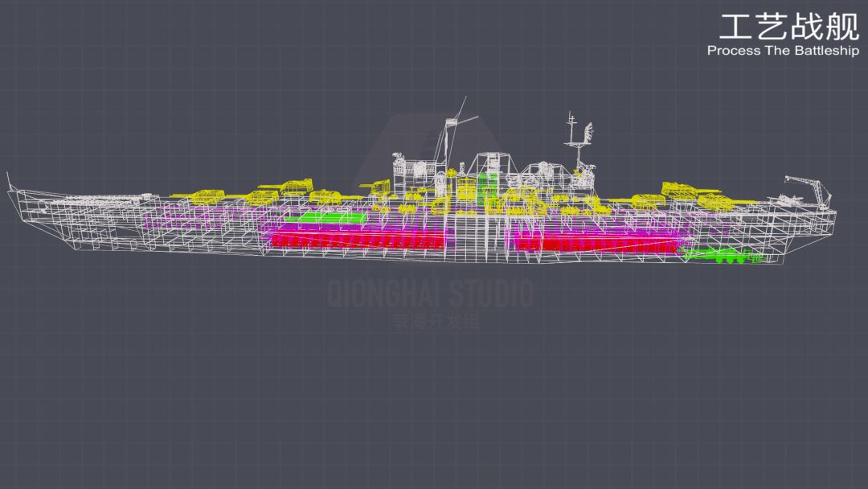Click the radar dish on the aft mast
The width and height of the screenshot is (868, 489).
coord(588,131)
